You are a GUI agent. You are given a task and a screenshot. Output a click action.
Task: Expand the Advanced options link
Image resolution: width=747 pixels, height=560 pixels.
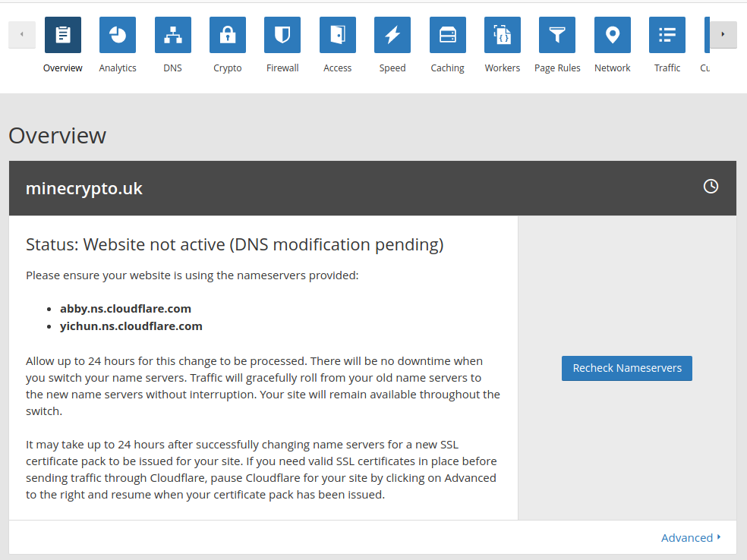[691, 538]
